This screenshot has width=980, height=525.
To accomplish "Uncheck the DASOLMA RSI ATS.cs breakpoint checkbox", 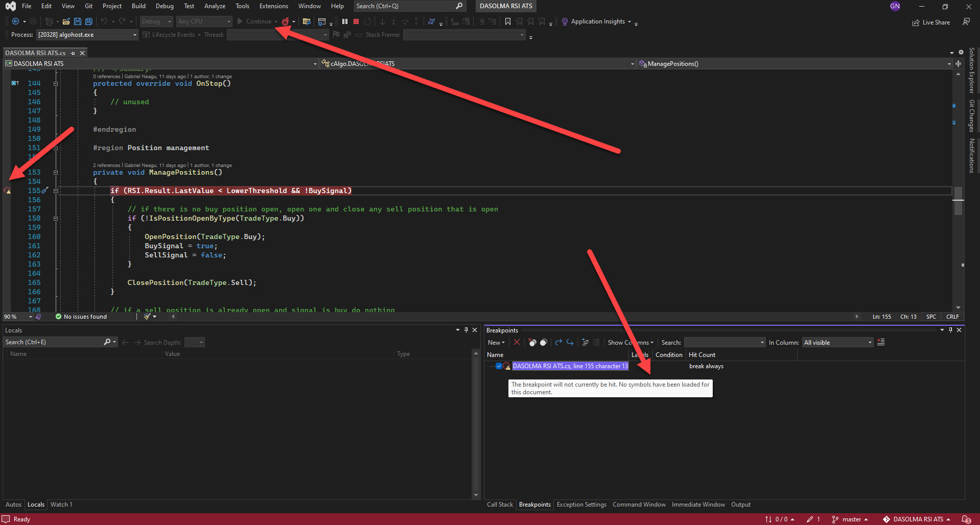I will (x=499, y=366).
